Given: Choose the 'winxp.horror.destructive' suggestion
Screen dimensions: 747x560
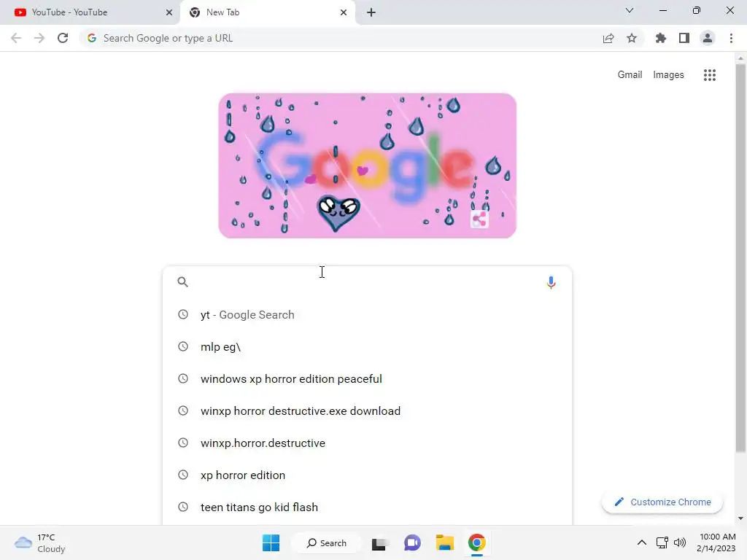Looking at the screenshot, I should pos(367,443).
